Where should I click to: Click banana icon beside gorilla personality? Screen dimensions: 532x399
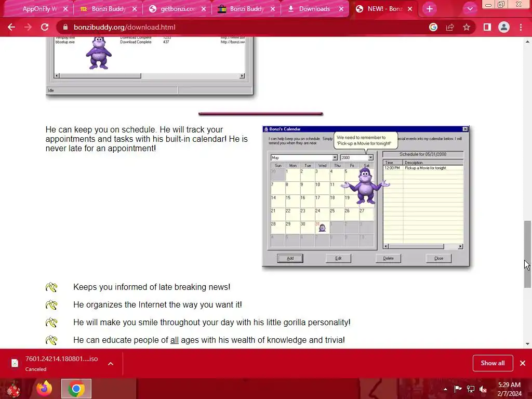click(x=51, y=322)
